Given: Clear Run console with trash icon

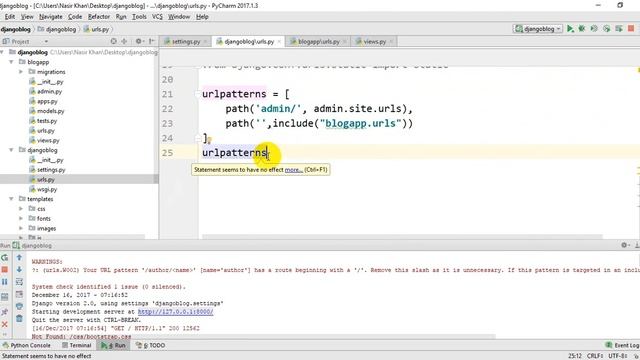Looking at the screenshot, I should 19,319.
